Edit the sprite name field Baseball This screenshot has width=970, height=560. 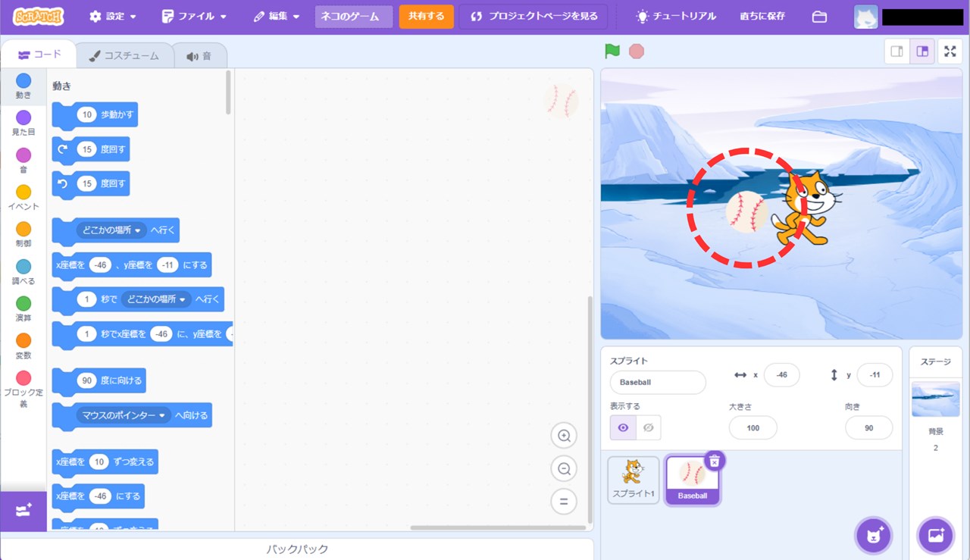point(658,383)
